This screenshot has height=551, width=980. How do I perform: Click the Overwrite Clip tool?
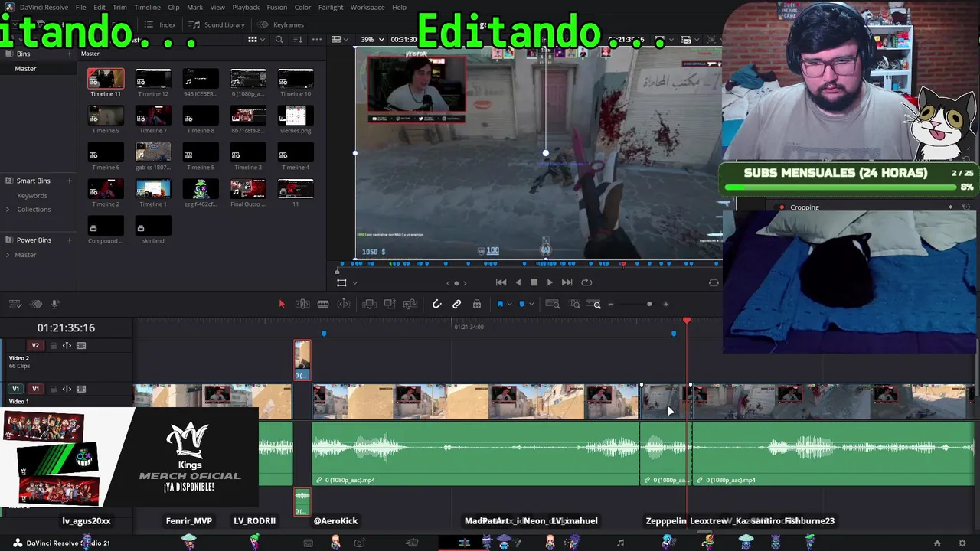pyautogui.click(x=390, y=305)
